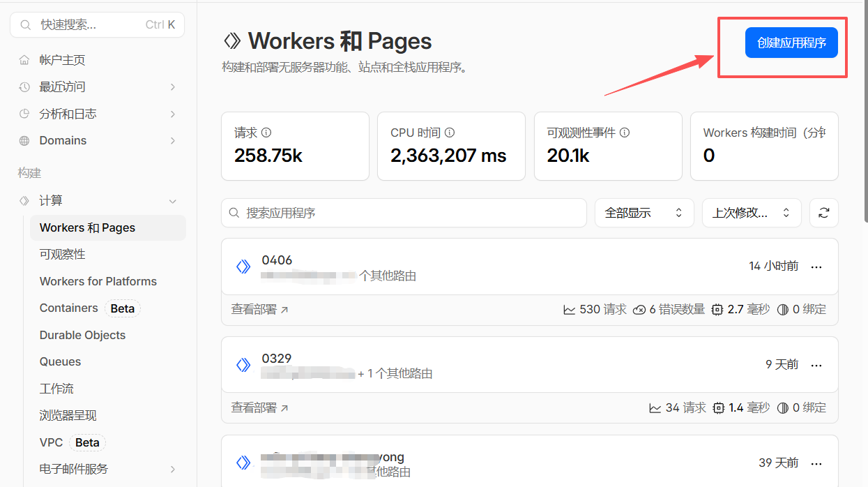Click the clock icon beside 最近访问

[x=24, y=87]
